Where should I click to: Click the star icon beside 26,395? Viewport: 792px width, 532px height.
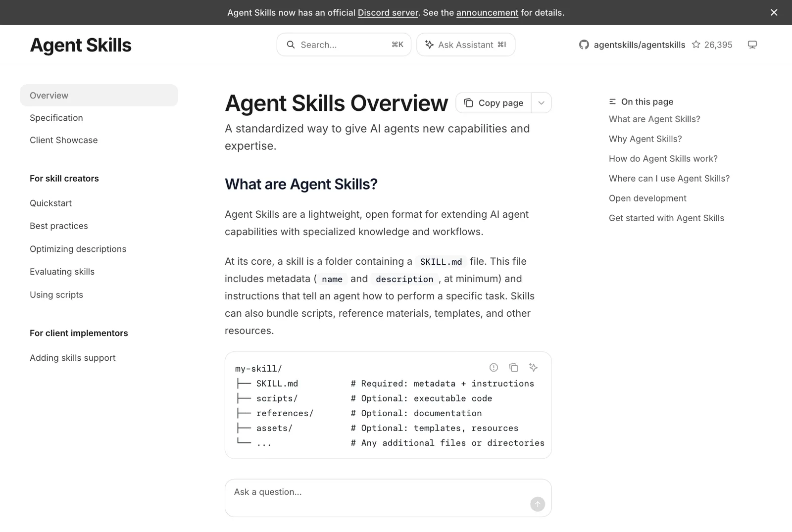coord(696,45)
